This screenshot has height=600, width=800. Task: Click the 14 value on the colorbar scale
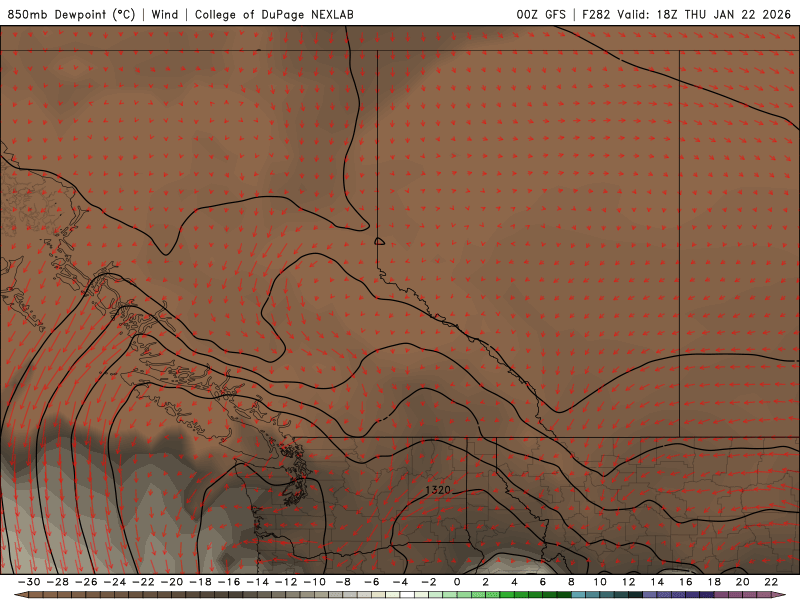[657, 582]
